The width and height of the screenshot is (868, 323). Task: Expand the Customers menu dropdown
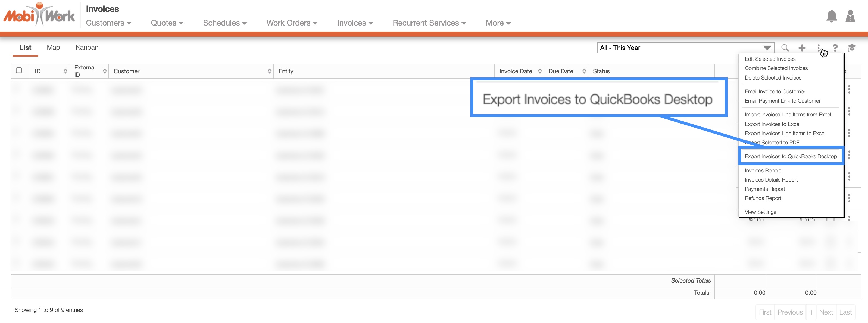click(108, 23)
